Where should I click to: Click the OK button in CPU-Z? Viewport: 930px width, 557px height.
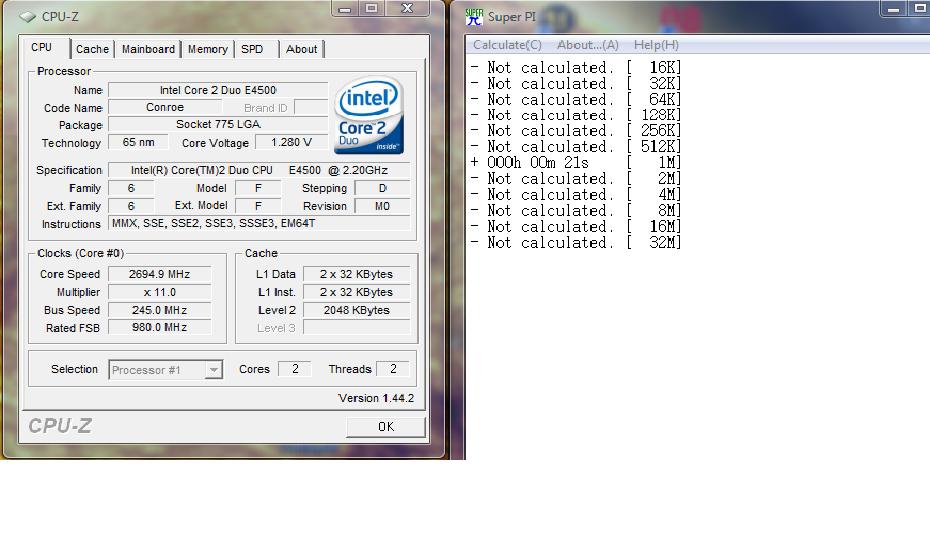tap(386, 426)
